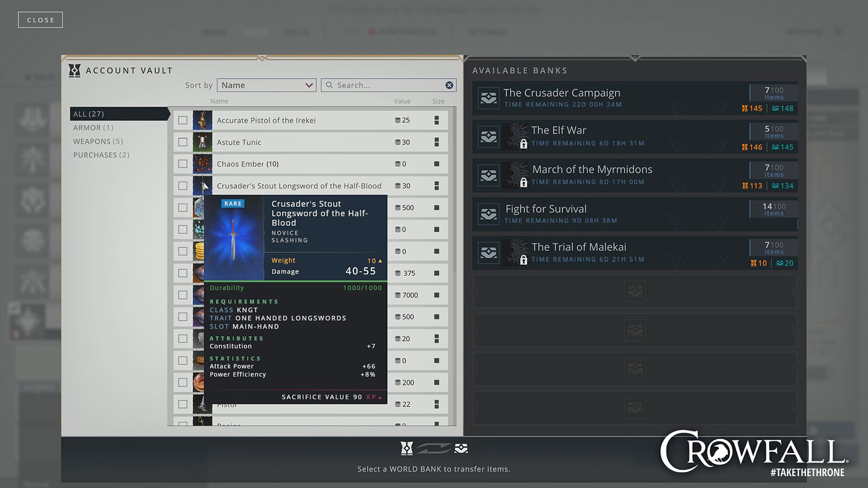Screen dimensions: 868x488
Task: Sort the list by the Size column header
Action: click(x=438, y=101)
